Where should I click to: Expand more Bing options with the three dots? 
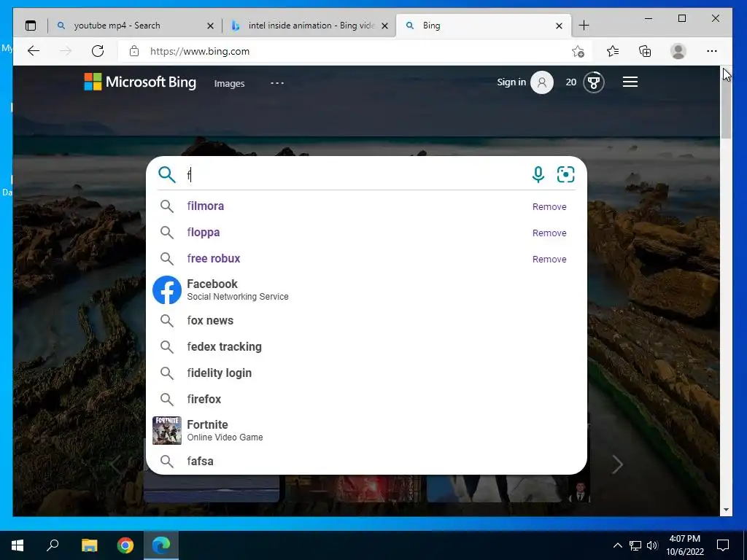[277, 83]
